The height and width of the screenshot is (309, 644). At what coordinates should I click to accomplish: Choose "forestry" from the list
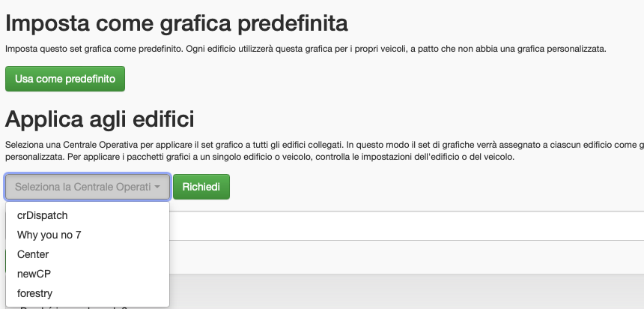tap(35, 293)
